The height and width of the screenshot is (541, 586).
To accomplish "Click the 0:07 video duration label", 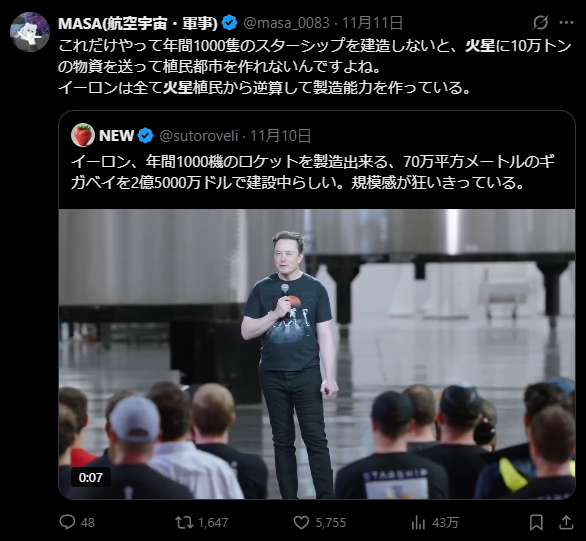I will (x=91, y=477).
